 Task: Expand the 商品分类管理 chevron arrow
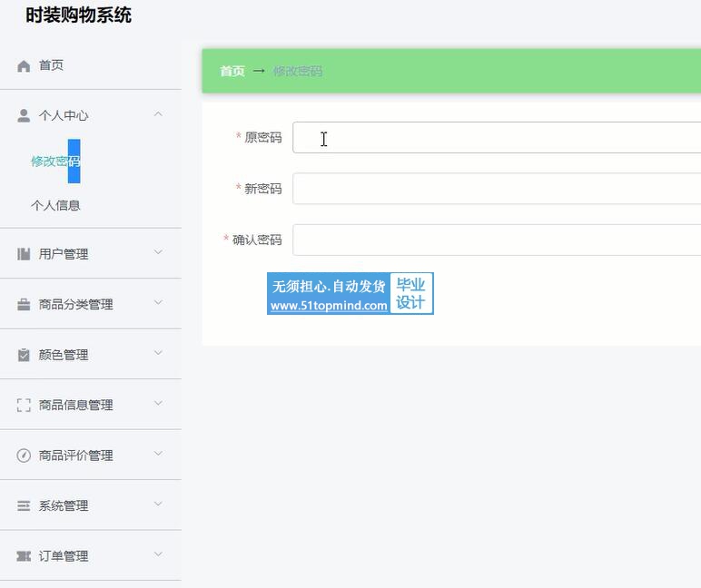coord(158,303)
